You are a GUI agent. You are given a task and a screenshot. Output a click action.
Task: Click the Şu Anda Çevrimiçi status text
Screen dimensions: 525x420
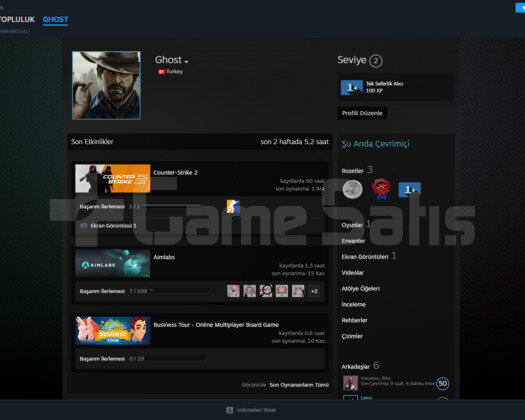pos(375,144)
